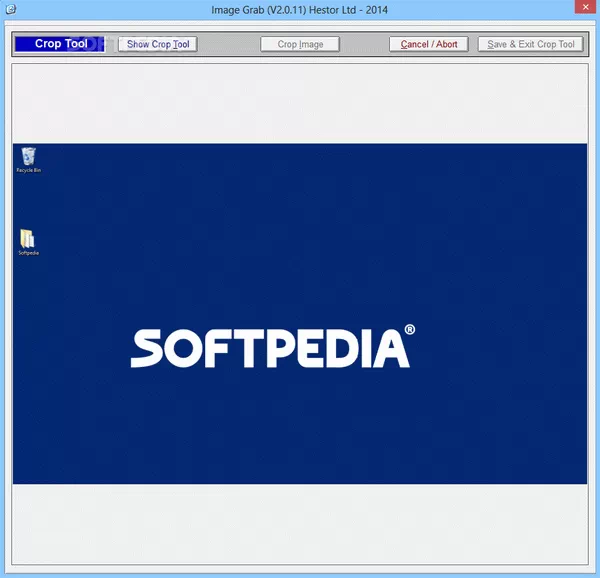Click the letter S in the SOFTPEDIA logo

(x=146, y=348)
